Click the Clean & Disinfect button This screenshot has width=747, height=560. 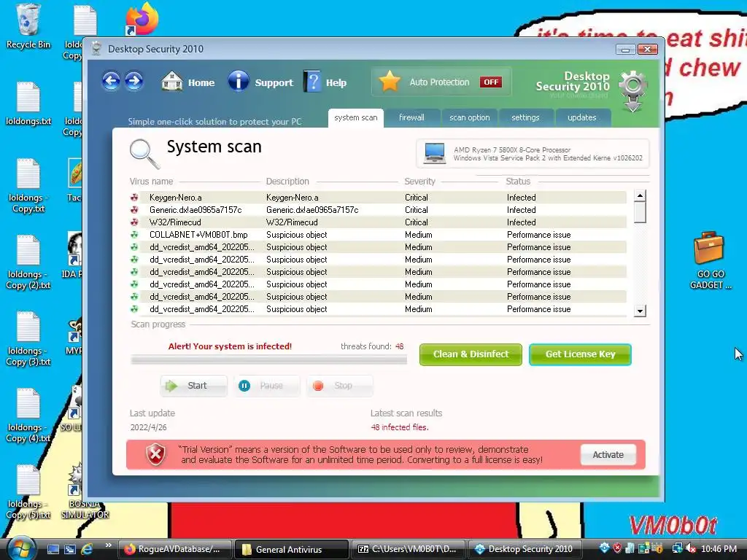471,354
